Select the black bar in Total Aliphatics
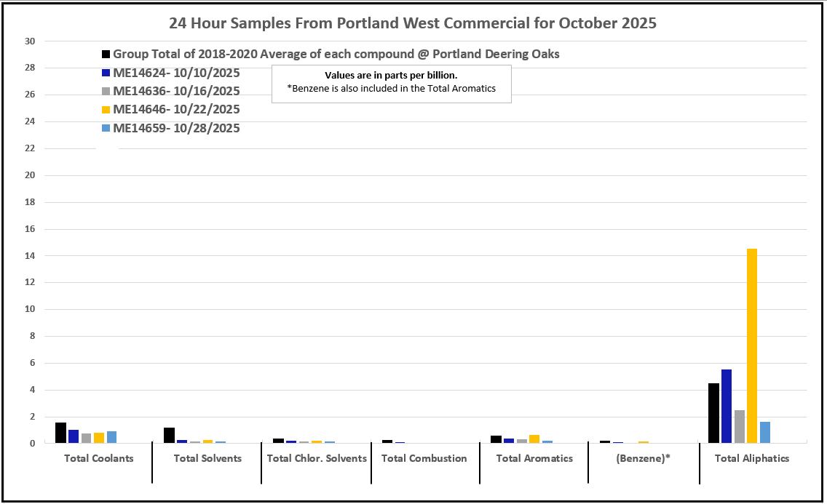 coord(713,412)
